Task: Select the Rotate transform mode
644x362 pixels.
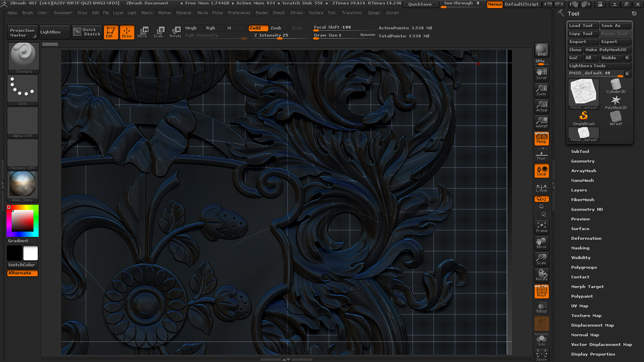Action: tap(175, 32)
